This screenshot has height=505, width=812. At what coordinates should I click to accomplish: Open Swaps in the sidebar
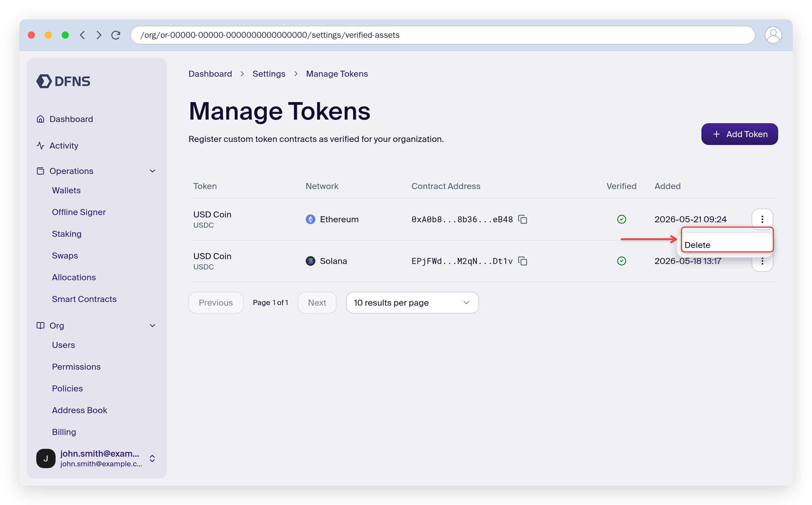pyautogui.click(x=65, y=256)
